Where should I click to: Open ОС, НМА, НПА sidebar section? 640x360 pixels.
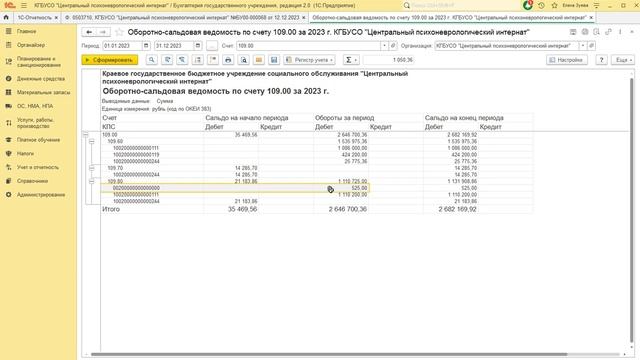(x=35, y=106)
